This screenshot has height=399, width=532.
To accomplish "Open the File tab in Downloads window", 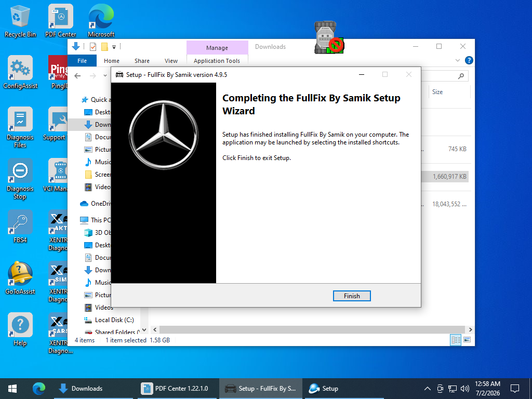I will click(82, 61).
